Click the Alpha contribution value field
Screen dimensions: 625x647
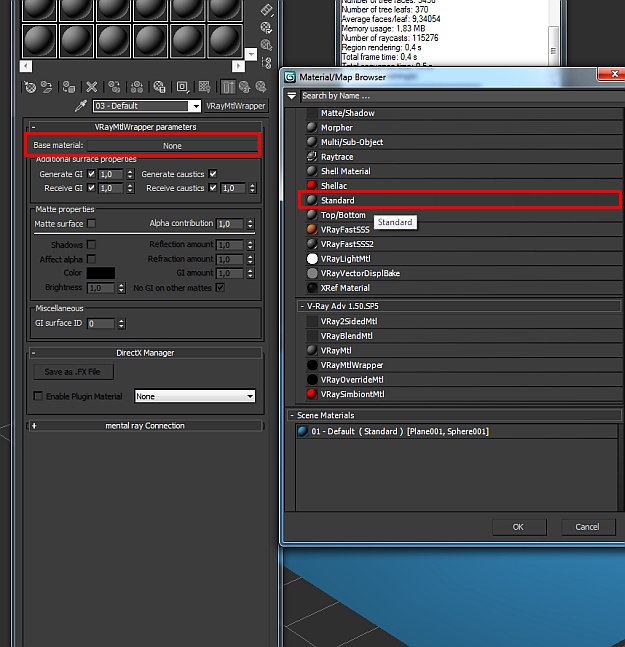click(231, 224)
